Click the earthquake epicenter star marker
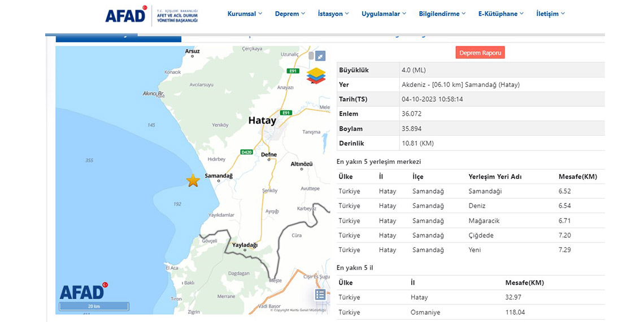The image size is (644, 322). (193, 181)
